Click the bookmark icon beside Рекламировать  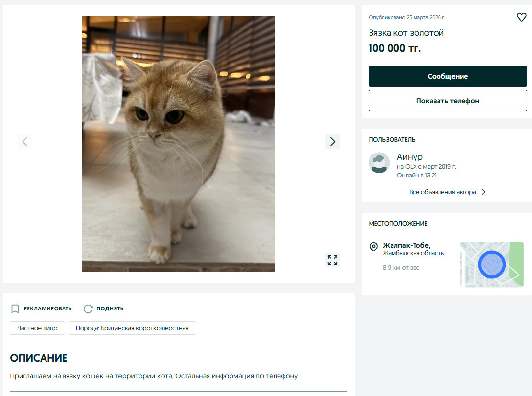[x=15, y=308]
